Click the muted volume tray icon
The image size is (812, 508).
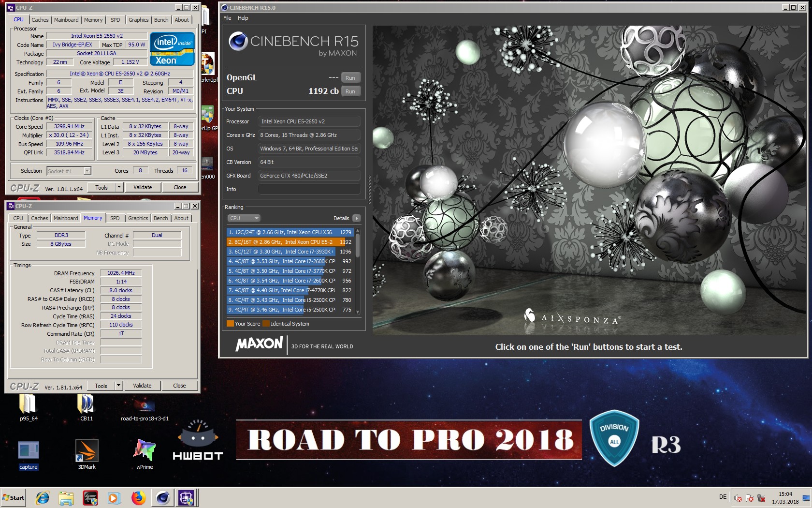point(738,498)
